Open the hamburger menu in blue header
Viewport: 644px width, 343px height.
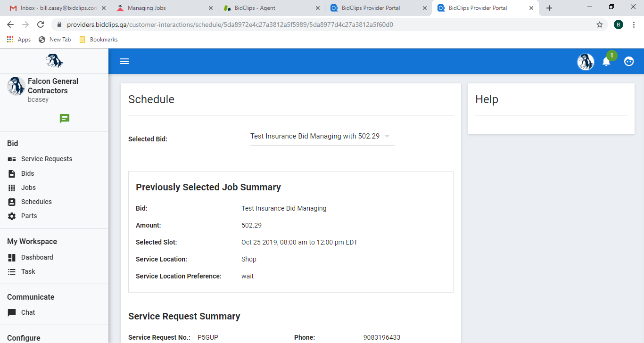coord(124,61)
